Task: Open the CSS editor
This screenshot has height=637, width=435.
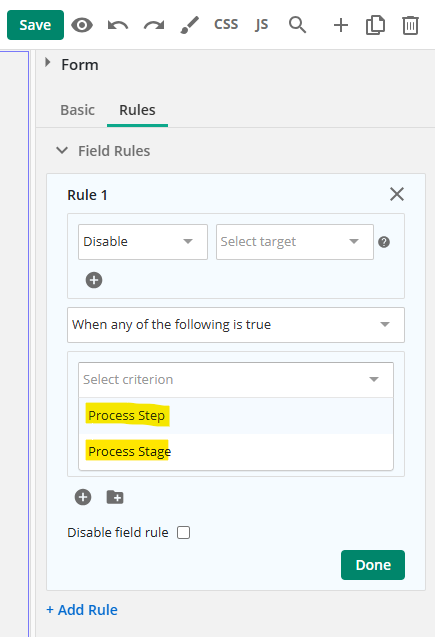Action: point(226,24)
